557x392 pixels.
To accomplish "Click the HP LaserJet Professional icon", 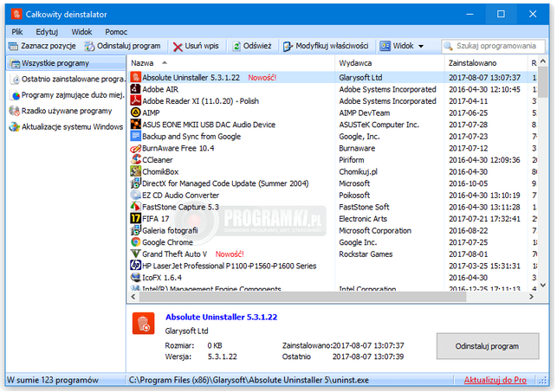I will pyautogui.click(x=135, y=266).
